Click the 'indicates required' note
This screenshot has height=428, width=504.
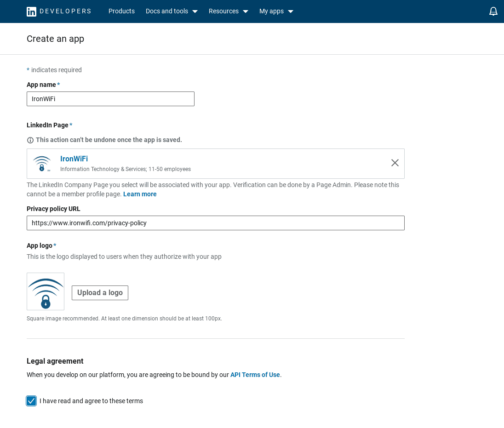tap(56, 70)
